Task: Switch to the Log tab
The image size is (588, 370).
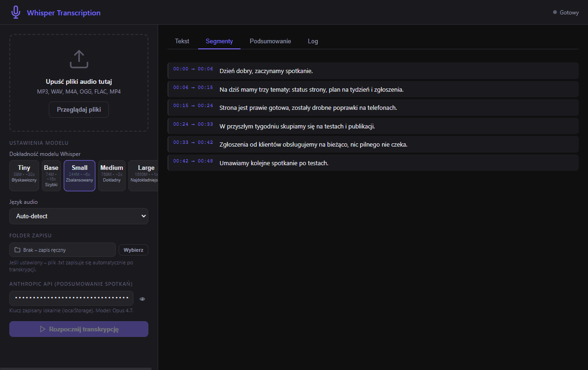Action: click(313, 41)
